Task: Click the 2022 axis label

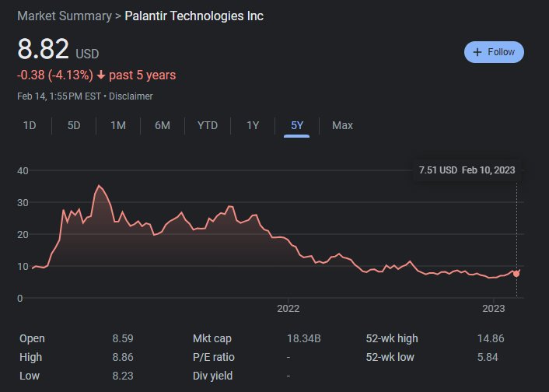Action: (288, 309)
